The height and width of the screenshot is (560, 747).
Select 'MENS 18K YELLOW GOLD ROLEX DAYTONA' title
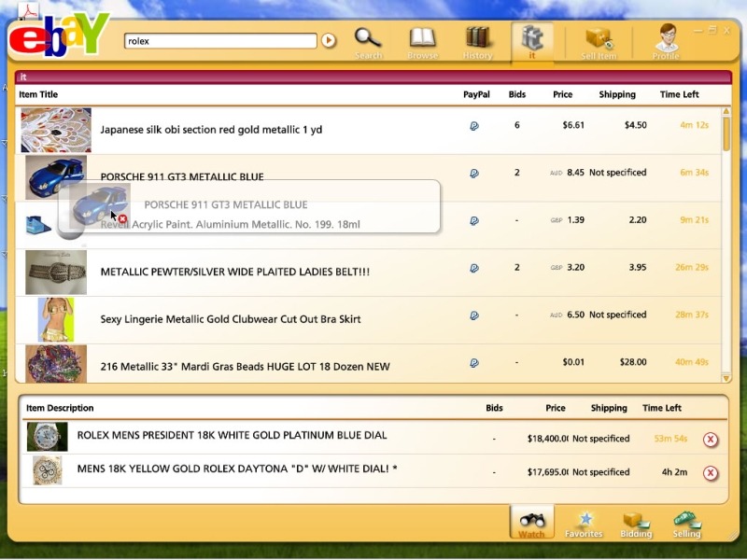(237, 469)
